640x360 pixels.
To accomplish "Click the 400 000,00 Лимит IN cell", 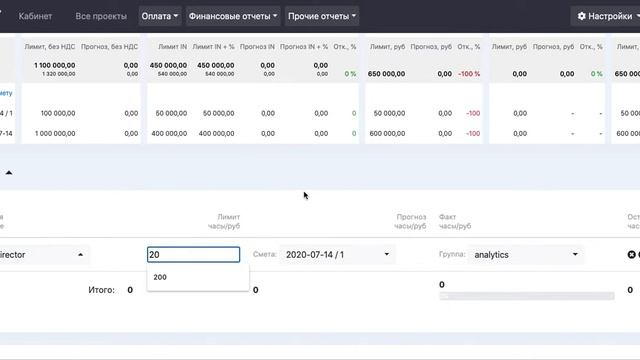I will click(x=169, y=133).
